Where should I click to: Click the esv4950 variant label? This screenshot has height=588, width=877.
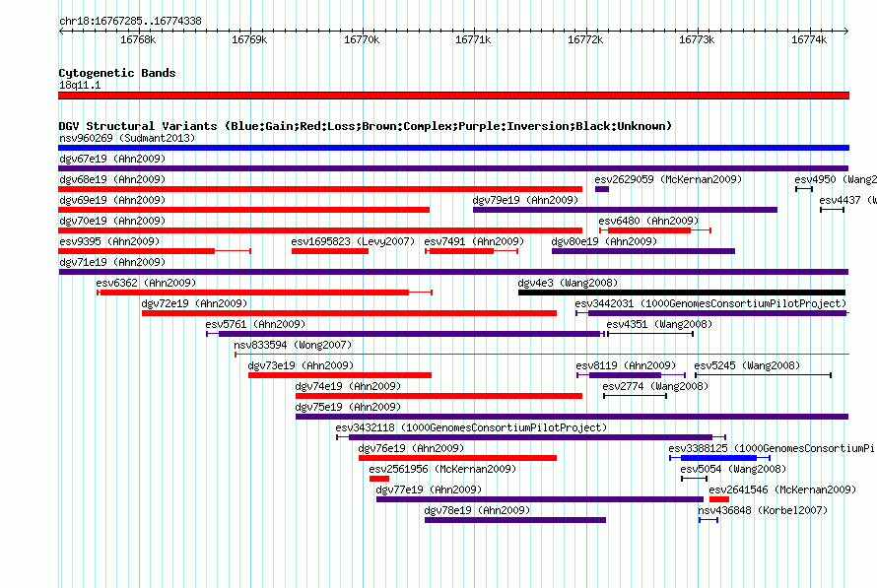pos(836,179)
